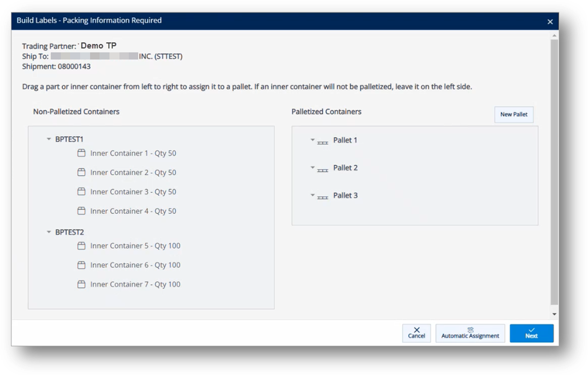The width and height of the screenshot is (588, 375).
Task: Click the box icon beside Inner Container 7
Action: (x=82, y=284)
